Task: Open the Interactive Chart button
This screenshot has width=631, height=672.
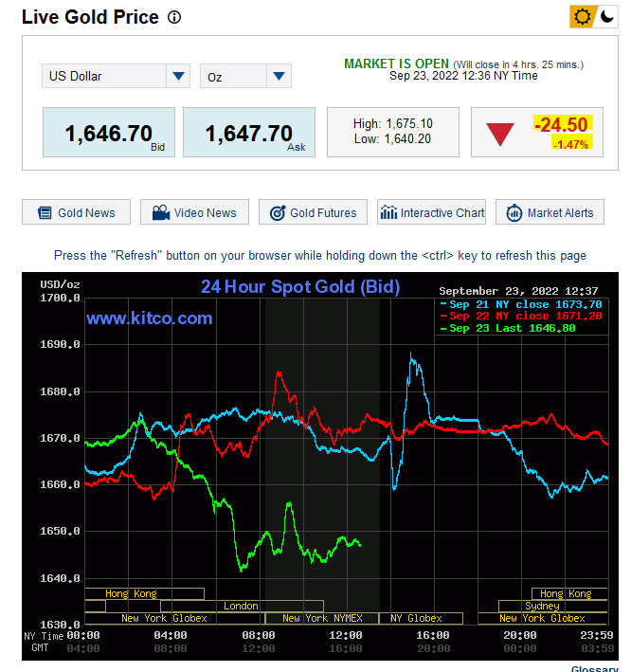Action: click(431, 212)
